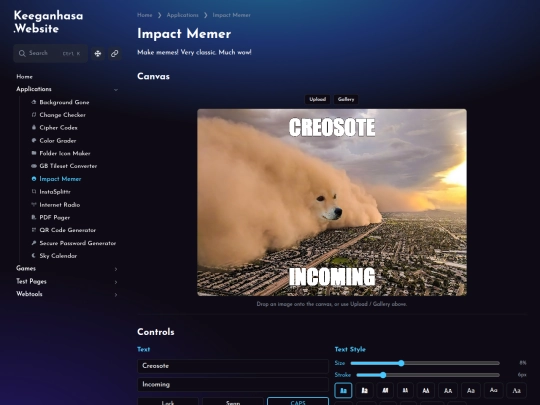Click the icon next to Background Gone
The height and width of the screenshot is (405, 540).
(x=34, y=102)
